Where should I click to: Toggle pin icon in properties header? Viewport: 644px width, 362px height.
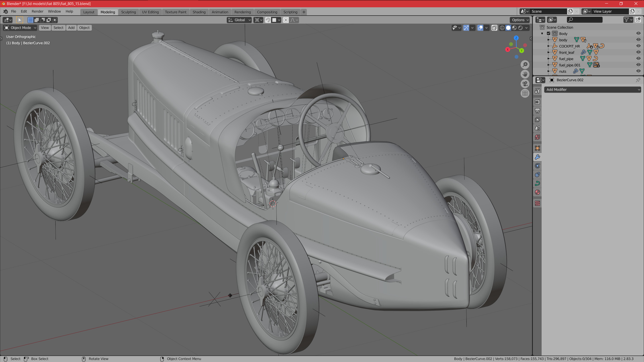(638, 80)
